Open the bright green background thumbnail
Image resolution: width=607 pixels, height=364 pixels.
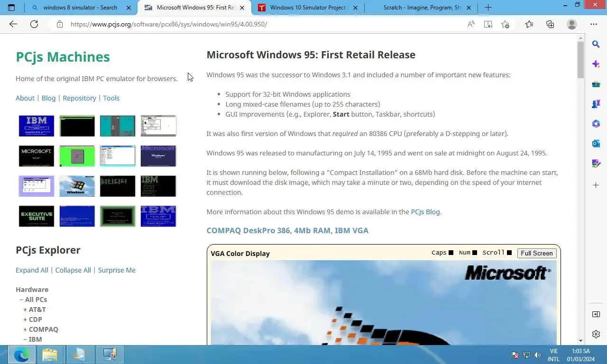77,156
